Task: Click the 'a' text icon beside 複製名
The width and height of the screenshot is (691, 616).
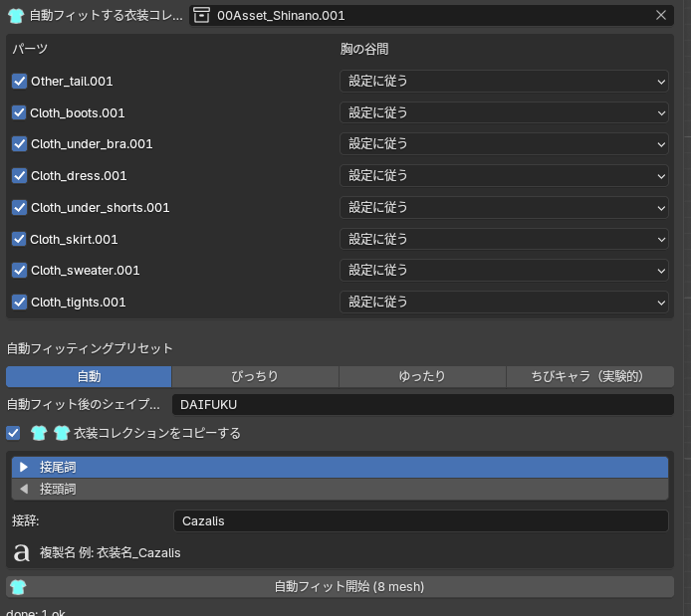Action: coord(21,552)
